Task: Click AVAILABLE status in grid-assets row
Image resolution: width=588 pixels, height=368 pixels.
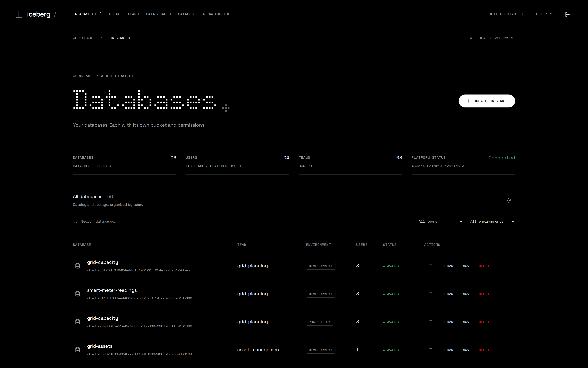Action: (394, 350)
